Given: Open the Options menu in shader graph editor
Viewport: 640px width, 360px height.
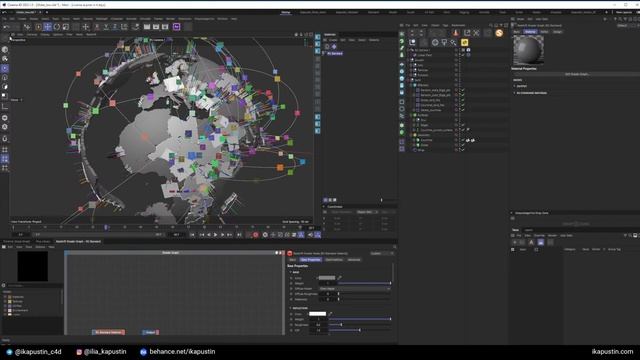Looking at the screenshot, I should (40, 247).
